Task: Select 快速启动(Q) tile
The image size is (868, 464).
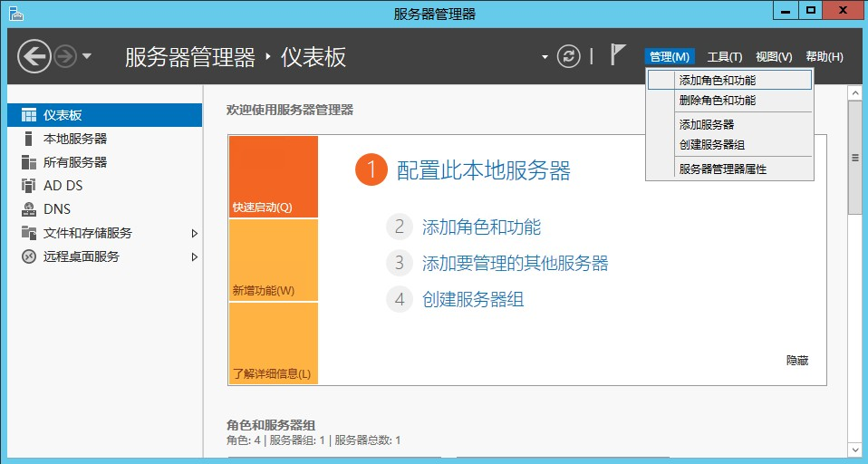Action: tap(274, 177)
